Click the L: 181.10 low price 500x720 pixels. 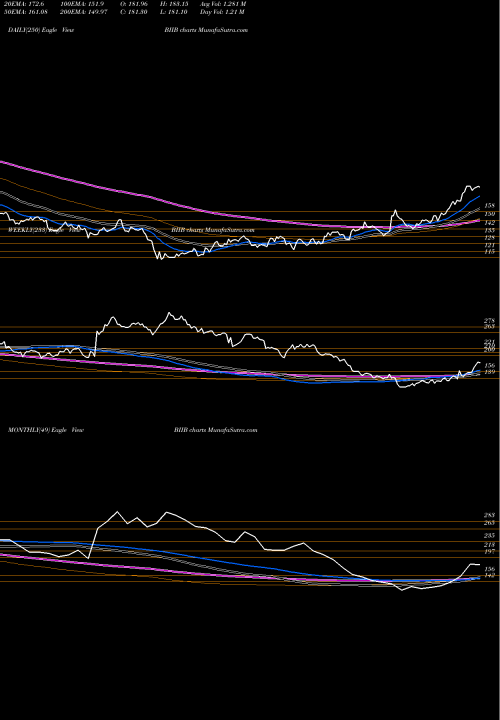point(174,12)
